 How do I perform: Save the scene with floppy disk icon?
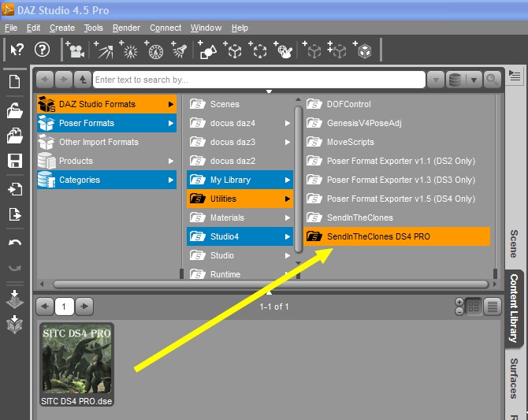15,161
